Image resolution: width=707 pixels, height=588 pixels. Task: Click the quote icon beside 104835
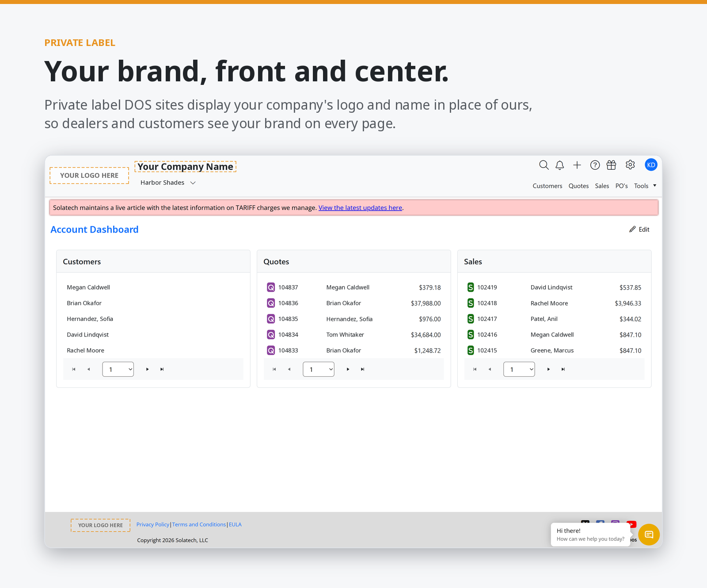(271, 319)
